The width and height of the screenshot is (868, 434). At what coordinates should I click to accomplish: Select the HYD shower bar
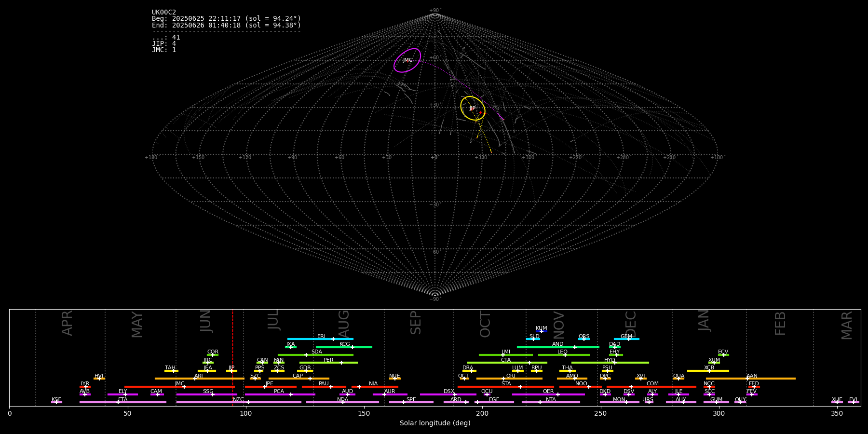point(610,363)
